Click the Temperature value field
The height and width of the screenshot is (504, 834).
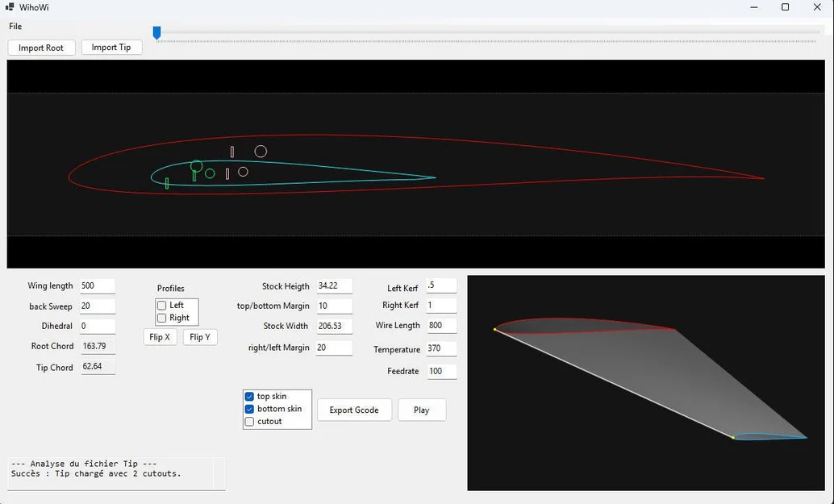point(440,348)
